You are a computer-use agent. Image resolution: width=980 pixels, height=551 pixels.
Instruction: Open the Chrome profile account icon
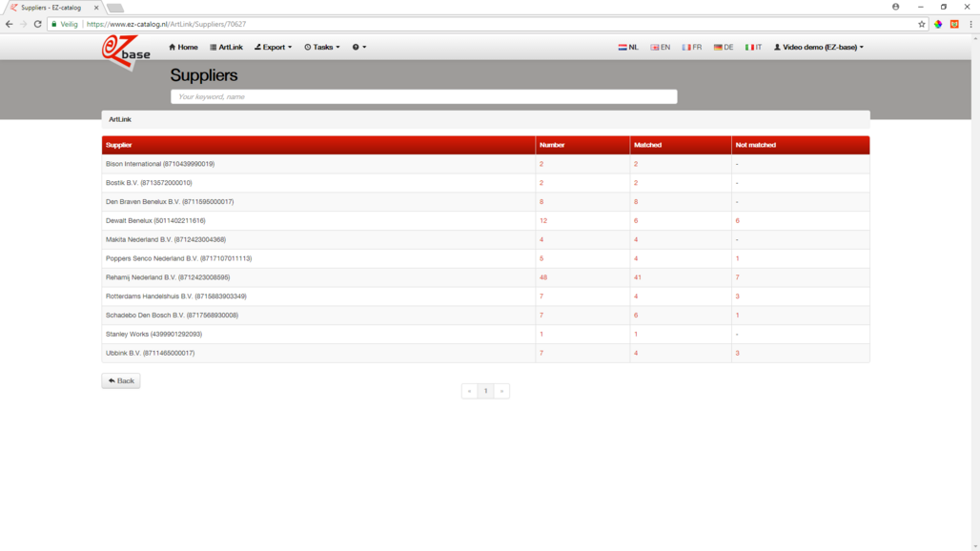pos(895,7)
